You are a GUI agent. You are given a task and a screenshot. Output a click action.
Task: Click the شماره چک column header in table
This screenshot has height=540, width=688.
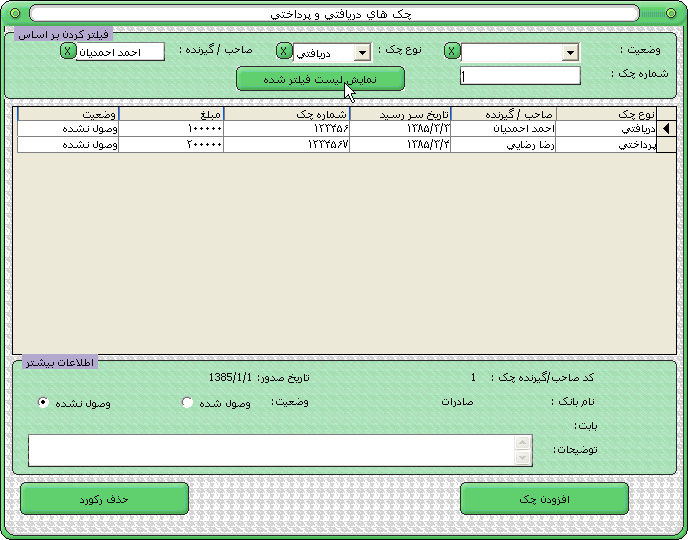pos(286,114)
